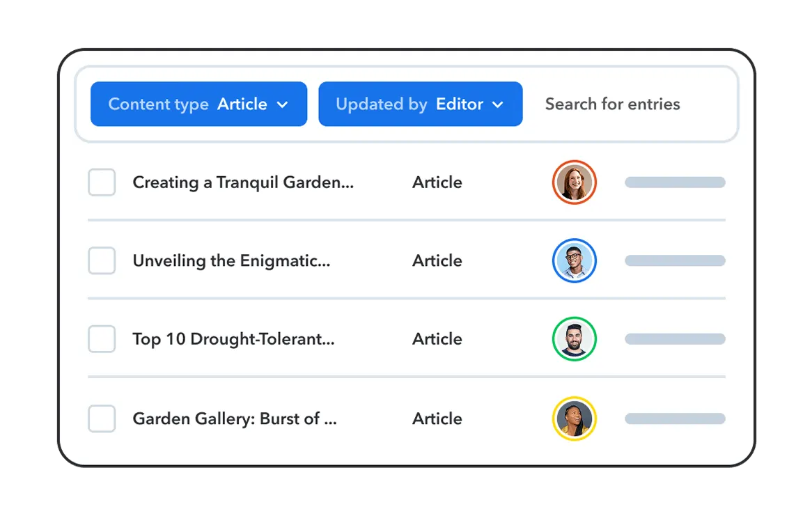812x516 pixels.
Task: Click Article label in the Unveiling row
Action: pyautogui.click(x=437, y=260)
